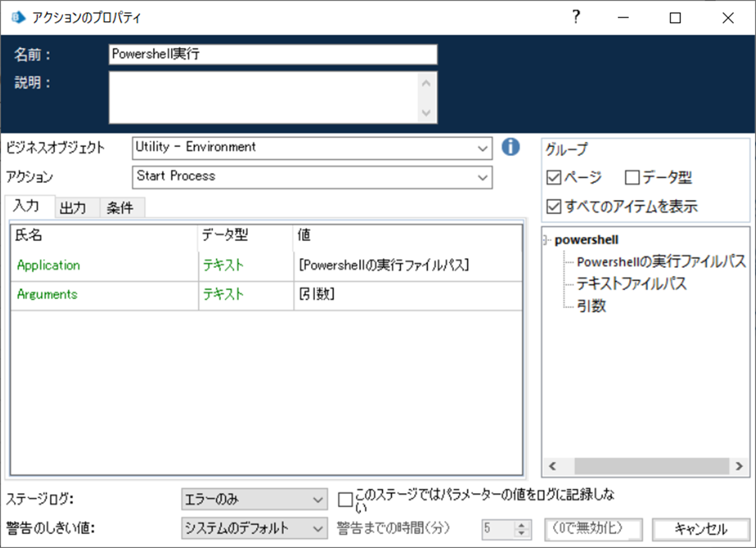756x548 pixels.
Task: Click scroll-up arrow in description box
Action: (426, 84)
